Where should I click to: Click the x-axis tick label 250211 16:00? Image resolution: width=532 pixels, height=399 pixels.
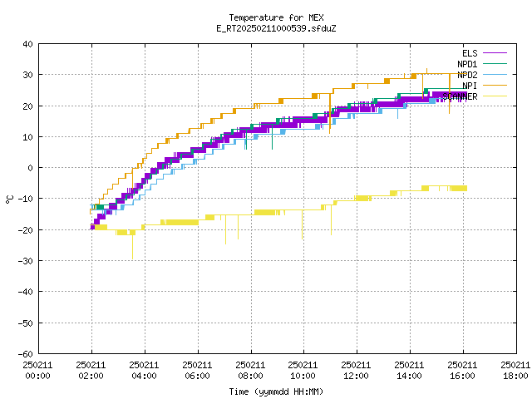coord(462,371)
